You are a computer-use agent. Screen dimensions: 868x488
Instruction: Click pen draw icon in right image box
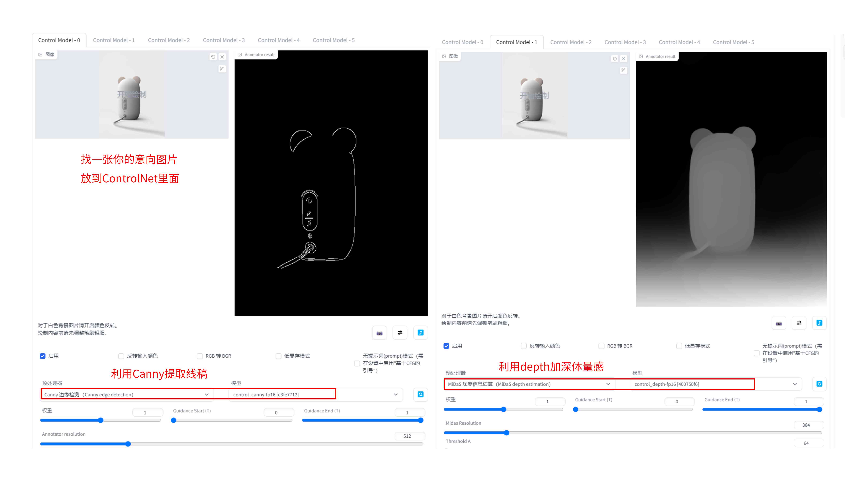tap(623, 70)
